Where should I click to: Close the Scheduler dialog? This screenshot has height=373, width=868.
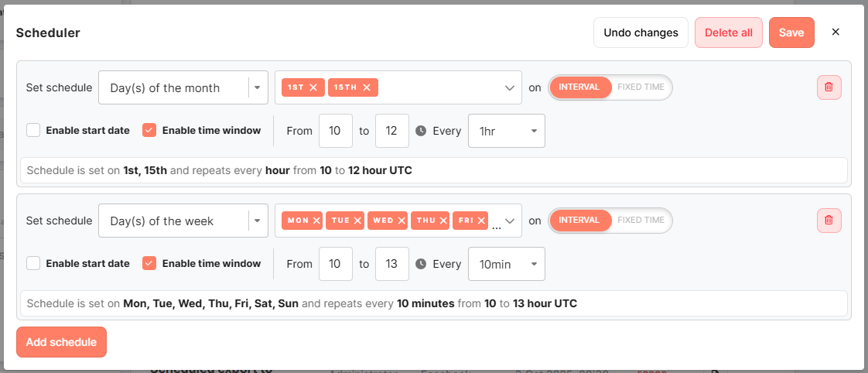pos(836,33)
